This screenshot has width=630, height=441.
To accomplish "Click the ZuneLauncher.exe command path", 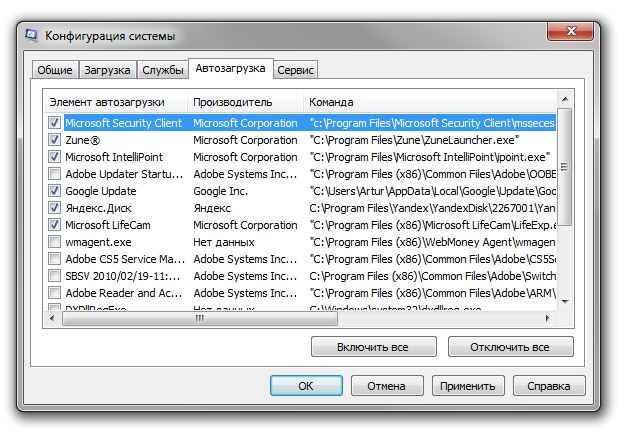I will pos(414,140).
